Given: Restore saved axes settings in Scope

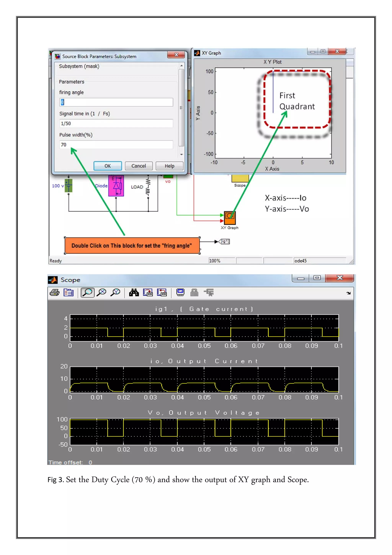Looking at the screenshot, I should (162, 293).
